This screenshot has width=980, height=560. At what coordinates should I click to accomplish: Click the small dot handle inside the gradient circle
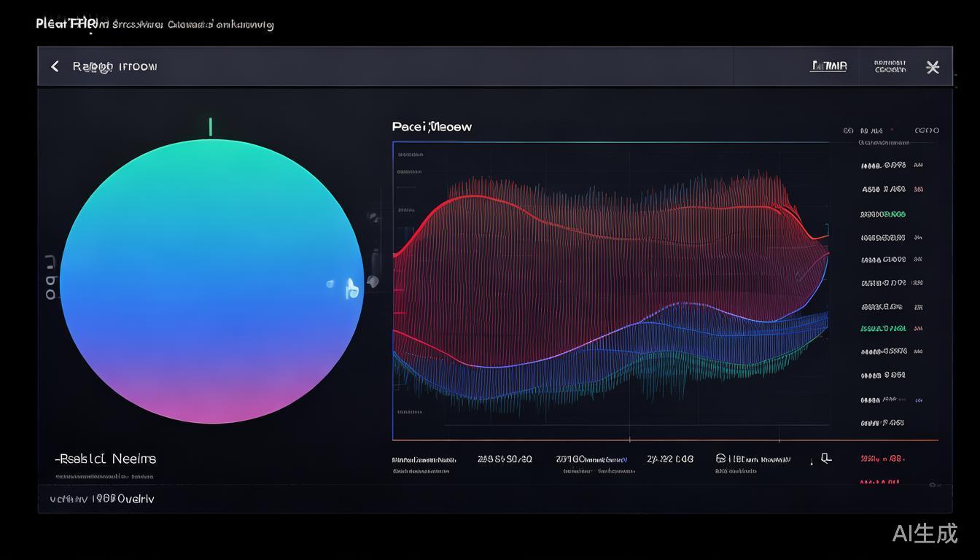[x=330, y=284]
